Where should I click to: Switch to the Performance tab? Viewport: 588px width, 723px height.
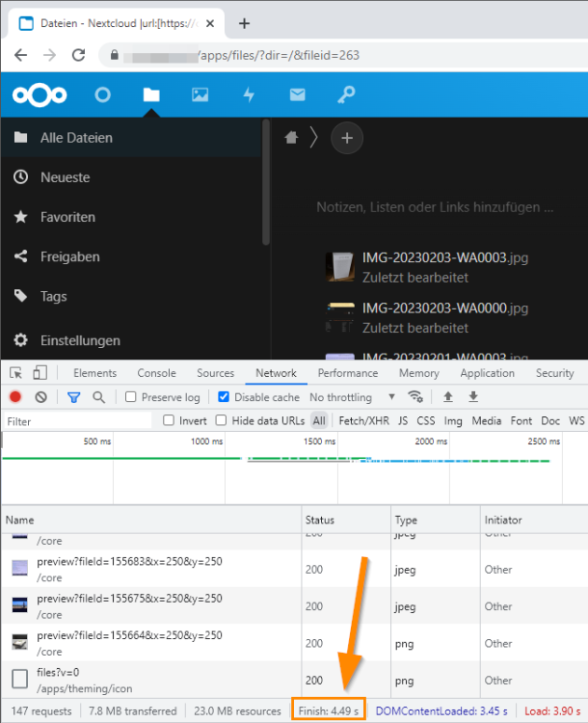[348, 373]
